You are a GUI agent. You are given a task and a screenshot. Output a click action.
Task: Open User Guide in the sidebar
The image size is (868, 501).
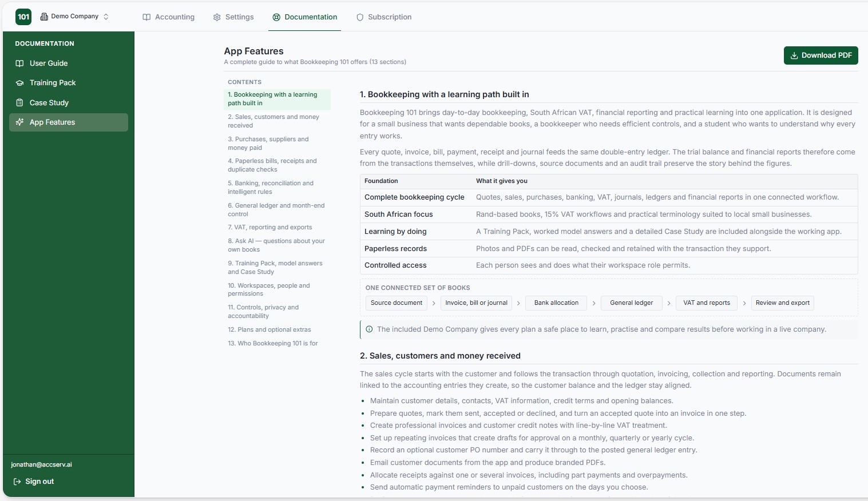[x=69, y=63]
